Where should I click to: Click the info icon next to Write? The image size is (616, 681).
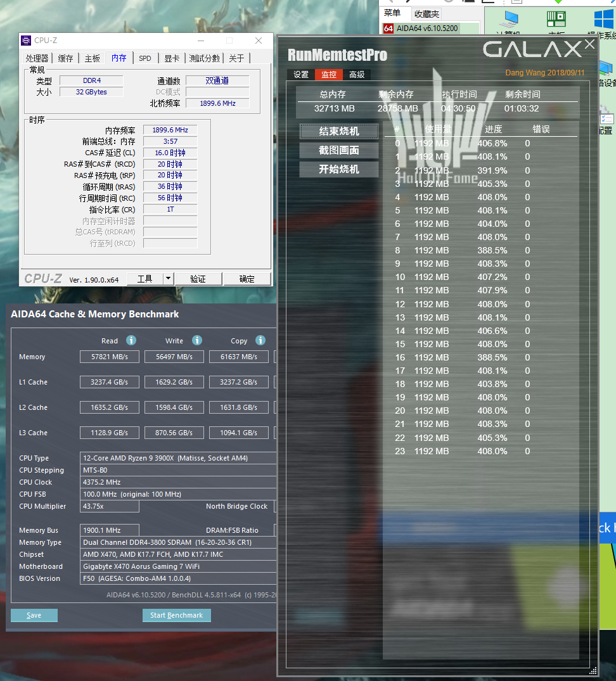click(197, 340)
